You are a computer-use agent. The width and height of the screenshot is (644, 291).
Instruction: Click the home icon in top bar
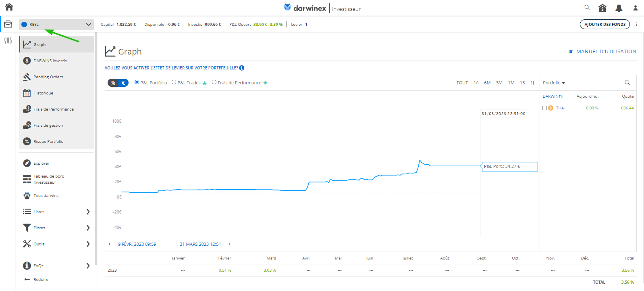9,7
